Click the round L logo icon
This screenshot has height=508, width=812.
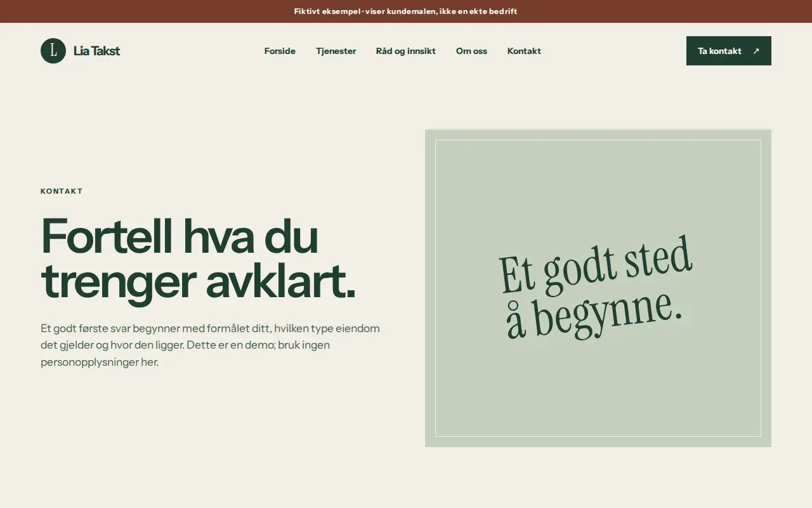coord(53,51)
